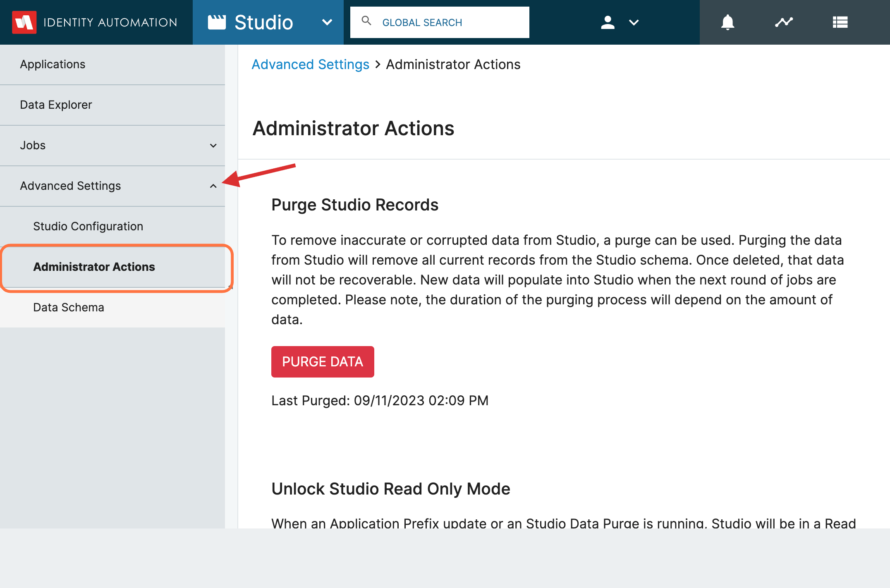Click the user profile icon
The height and width of the screenshot is (588, 890).
tap(608, 22)
